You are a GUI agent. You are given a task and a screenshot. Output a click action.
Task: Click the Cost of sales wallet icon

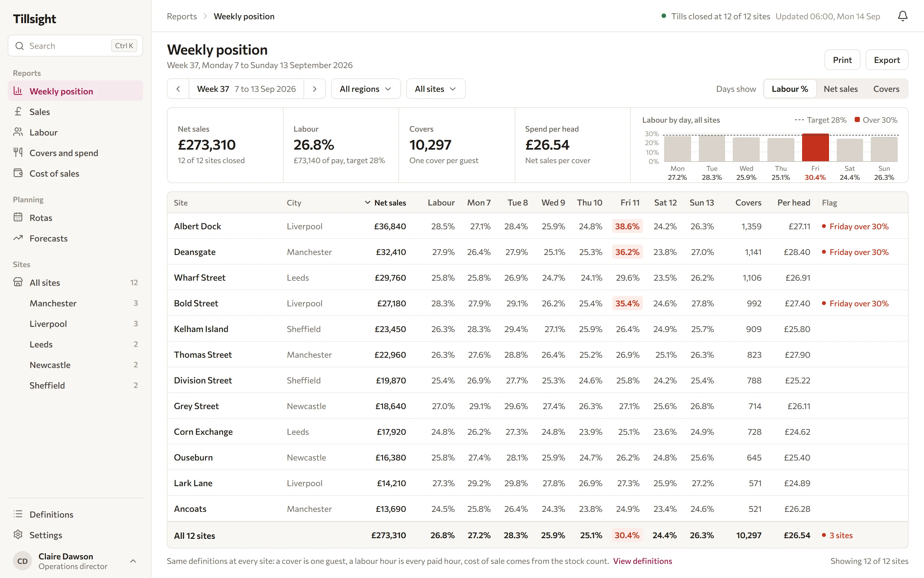[x=18, y=173]
